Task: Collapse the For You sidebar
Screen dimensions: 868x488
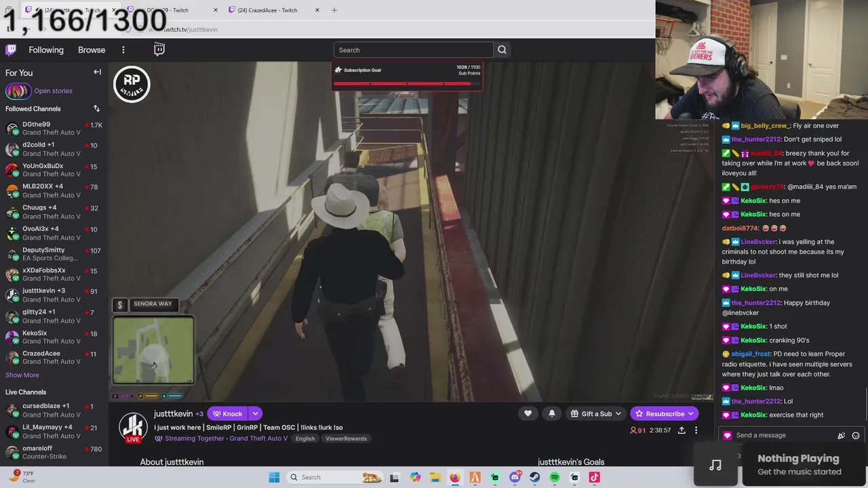Action: coord(97,72)
